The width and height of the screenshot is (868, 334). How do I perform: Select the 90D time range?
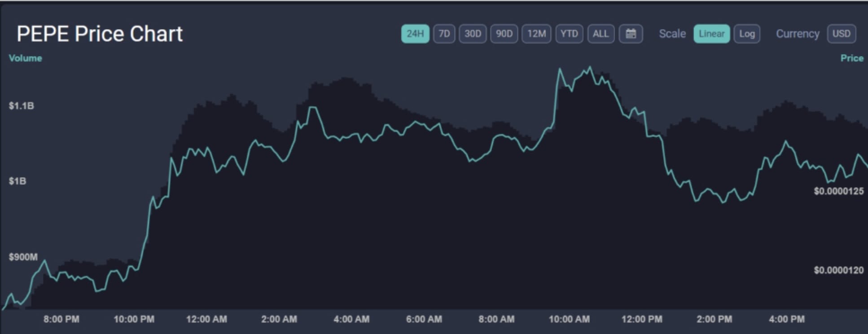coord(504,34)
